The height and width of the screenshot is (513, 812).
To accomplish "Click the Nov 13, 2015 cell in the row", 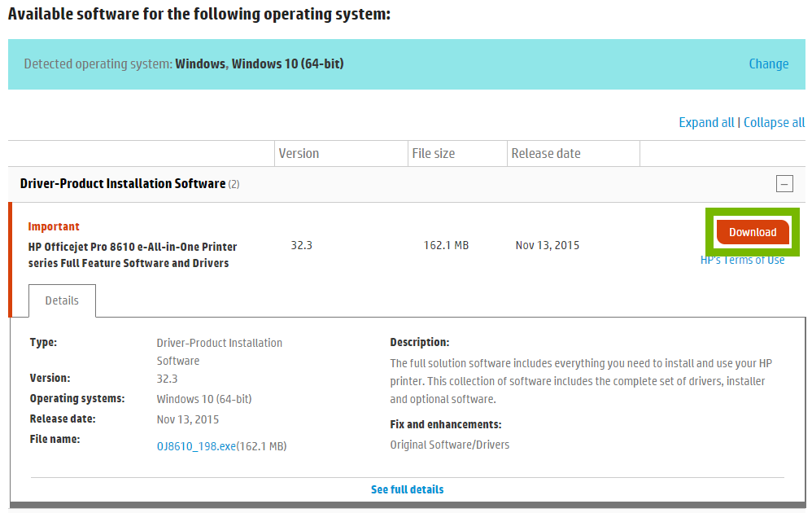I will coord(548,245).
